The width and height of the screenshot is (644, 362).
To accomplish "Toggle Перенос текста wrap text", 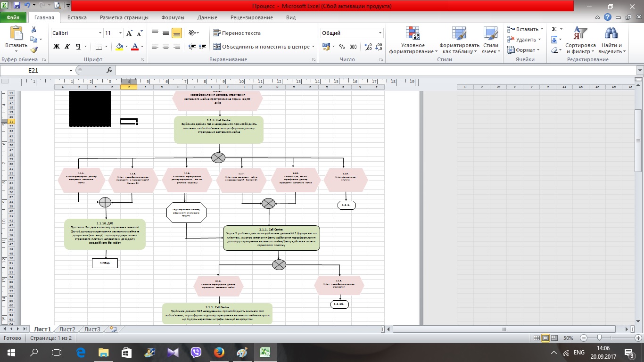I will tap(237, 33).
